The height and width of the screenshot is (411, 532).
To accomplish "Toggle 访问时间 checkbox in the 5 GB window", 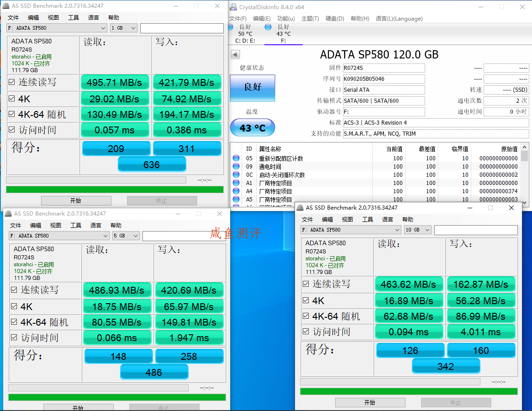I will coord(14,337).
